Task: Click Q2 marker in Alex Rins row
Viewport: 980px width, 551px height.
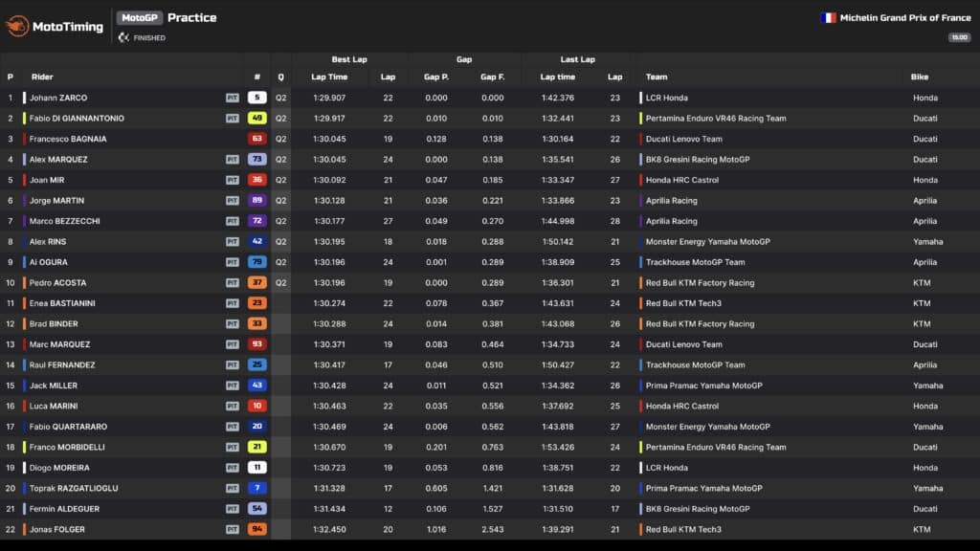Action: (280, 242)
